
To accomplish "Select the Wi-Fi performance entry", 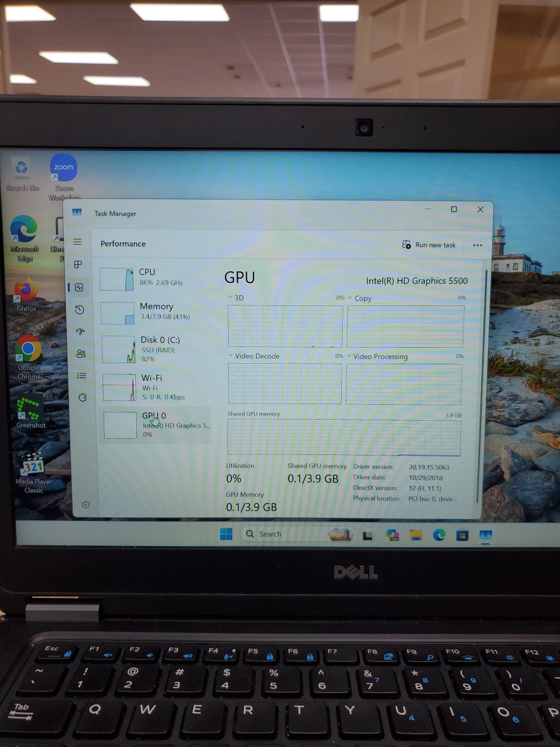I will coord(156,387).
